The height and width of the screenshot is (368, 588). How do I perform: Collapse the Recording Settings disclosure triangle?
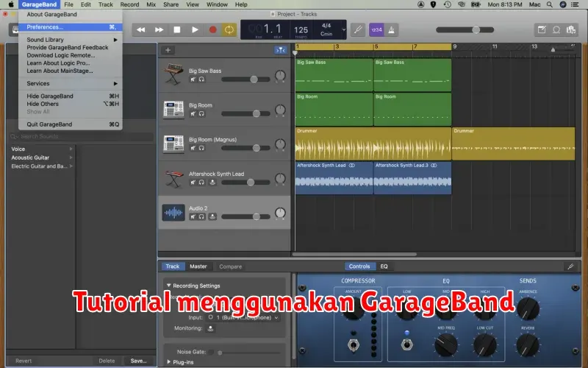point(168,286)
